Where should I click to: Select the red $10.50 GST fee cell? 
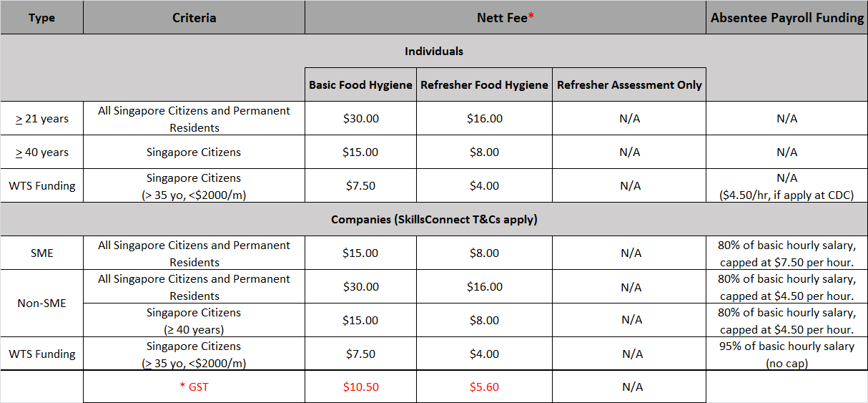360,387
